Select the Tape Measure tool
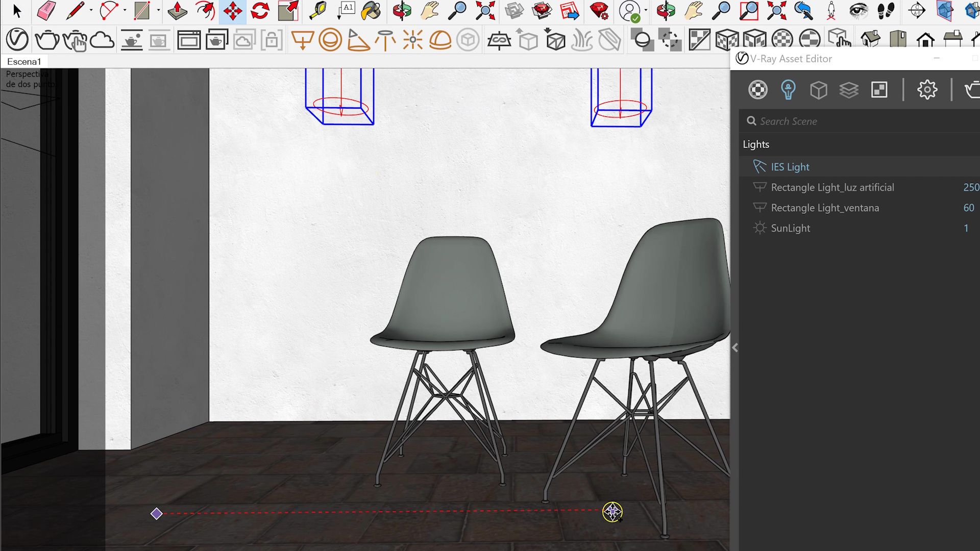The width and height of the screenshot is (980, 551). 317,10
